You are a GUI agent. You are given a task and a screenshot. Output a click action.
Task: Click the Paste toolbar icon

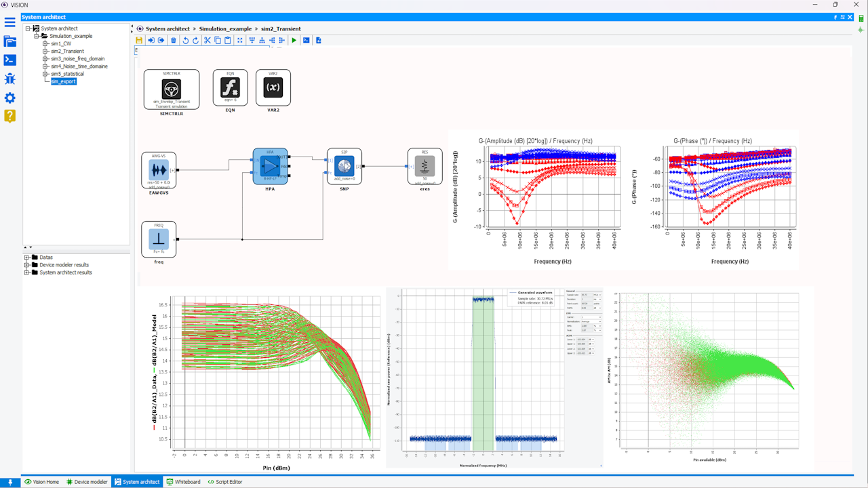click(229, 40)
